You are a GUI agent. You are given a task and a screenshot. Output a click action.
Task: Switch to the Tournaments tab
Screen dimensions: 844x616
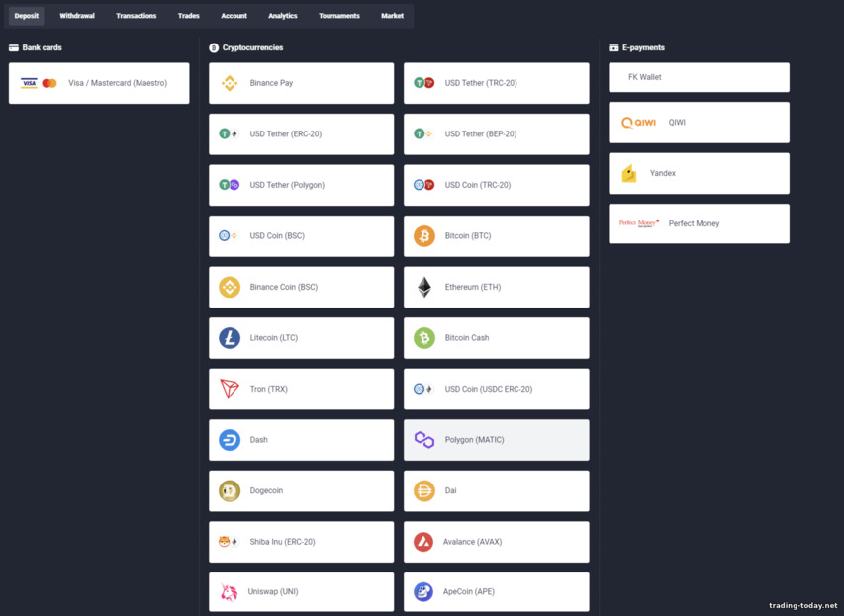click(338, 15)
